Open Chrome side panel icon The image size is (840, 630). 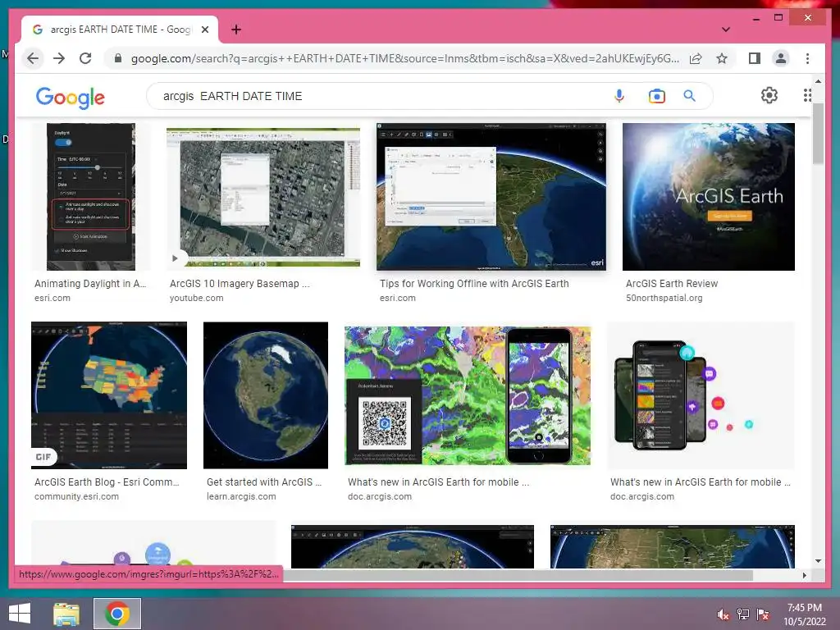coord(755,58)
